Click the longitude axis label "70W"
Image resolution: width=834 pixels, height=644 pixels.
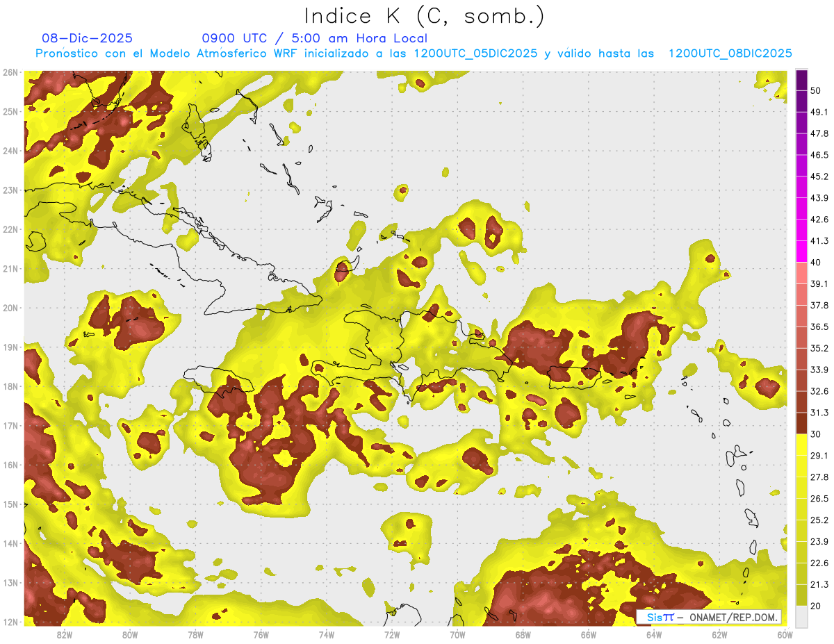point(457,634)
